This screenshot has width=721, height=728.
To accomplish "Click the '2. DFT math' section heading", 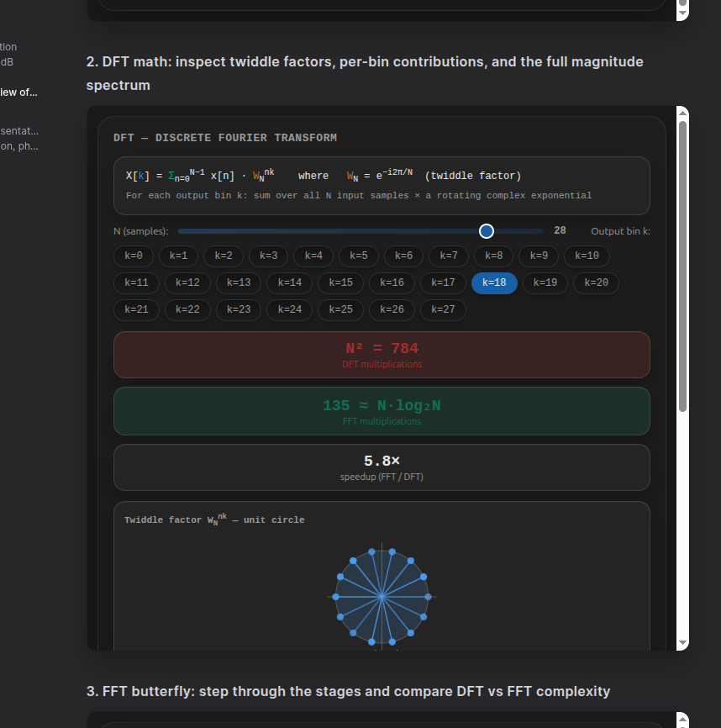I will (x=365, y=73).
